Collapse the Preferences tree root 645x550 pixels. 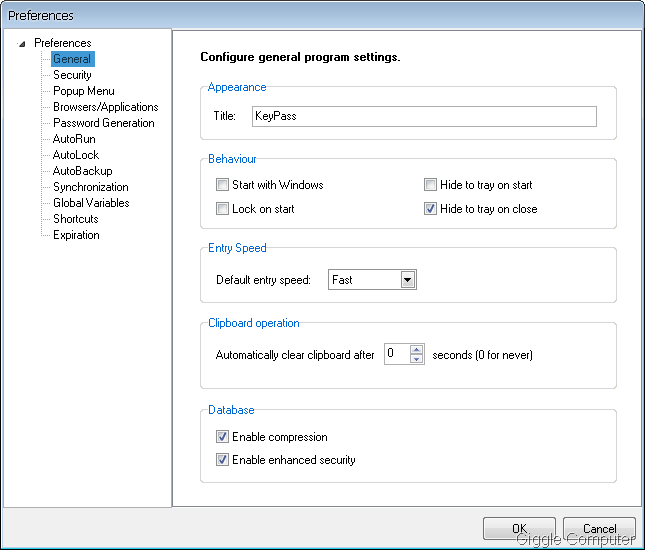click(x=22, y=44)
